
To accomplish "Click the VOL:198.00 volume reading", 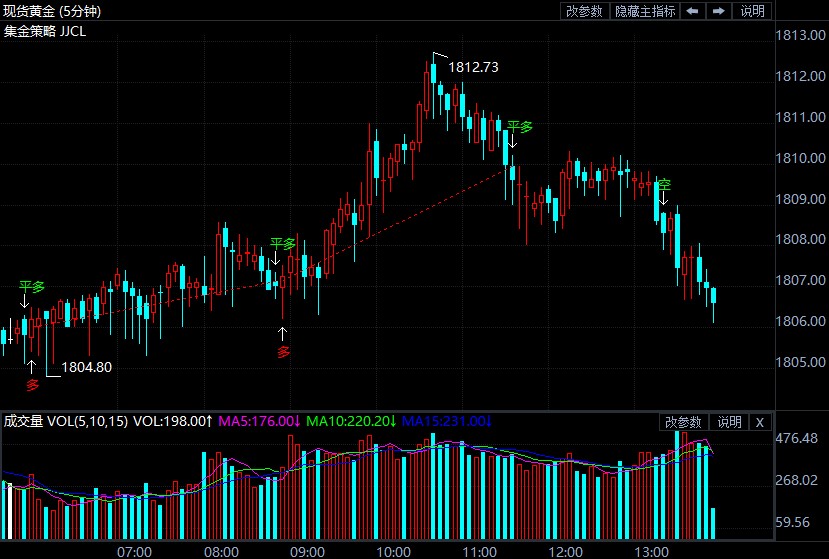I will coord(173,421).
